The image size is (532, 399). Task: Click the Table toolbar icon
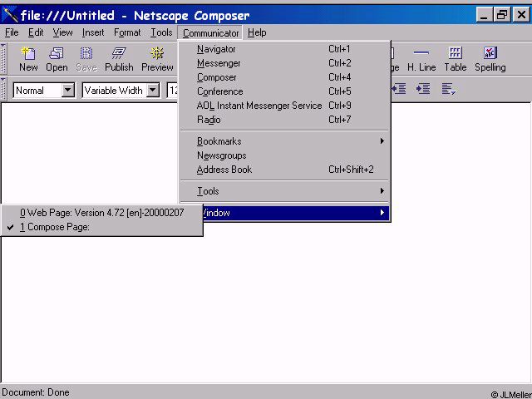456,59
